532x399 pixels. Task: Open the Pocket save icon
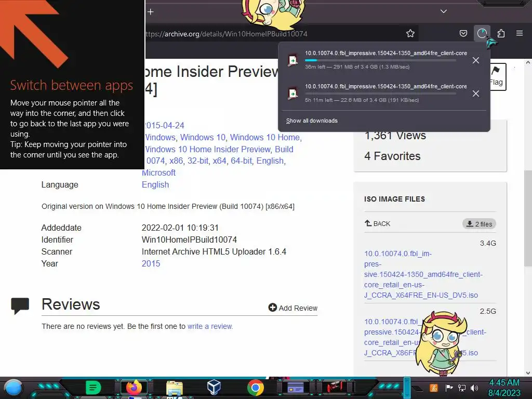click(463, 33)
